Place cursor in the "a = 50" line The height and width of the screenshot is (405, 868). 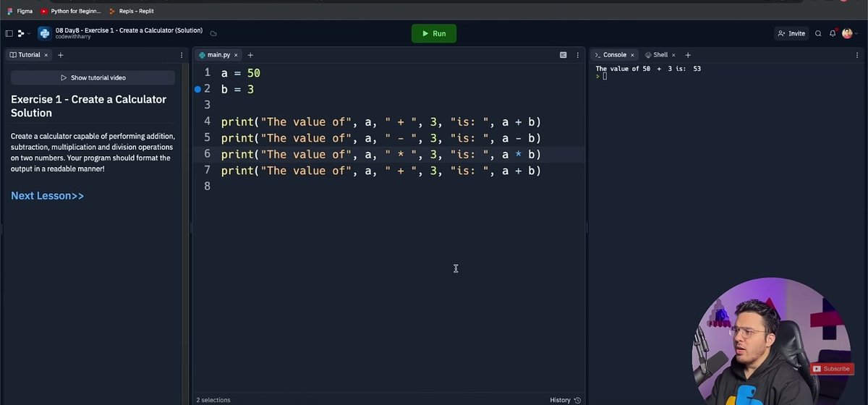(x=240, y=73)
